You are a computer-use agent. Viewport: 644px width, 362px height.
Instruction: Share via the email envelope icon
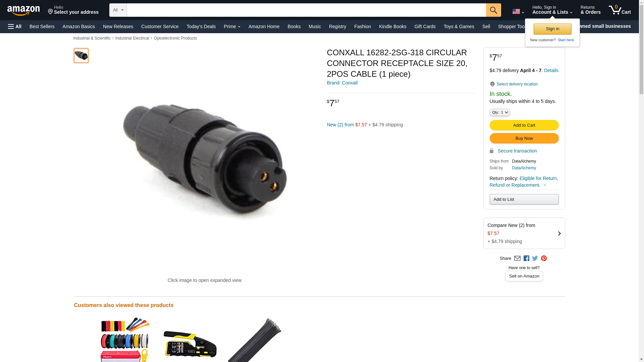(x=517, y=258)
